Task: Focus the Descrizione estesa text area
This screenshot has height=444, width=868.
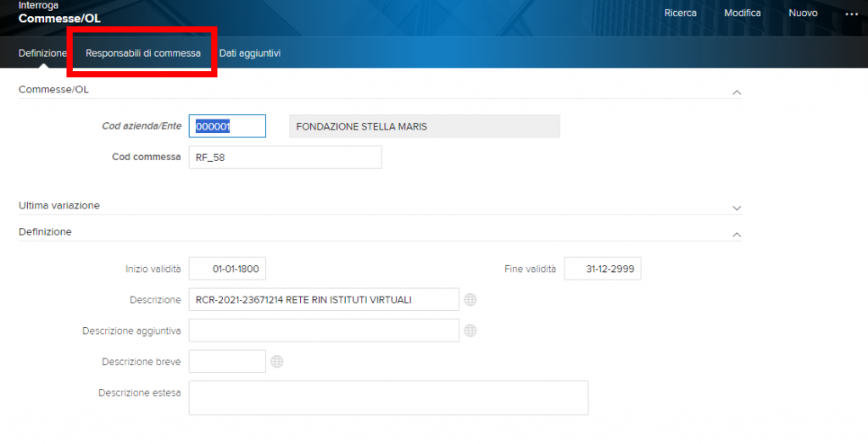Action: 388,397
